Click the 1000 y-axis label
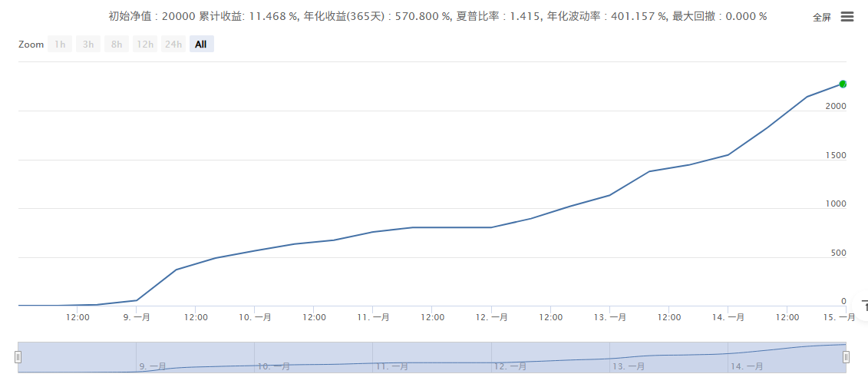The image size is (868, 374). click(835, 204)
